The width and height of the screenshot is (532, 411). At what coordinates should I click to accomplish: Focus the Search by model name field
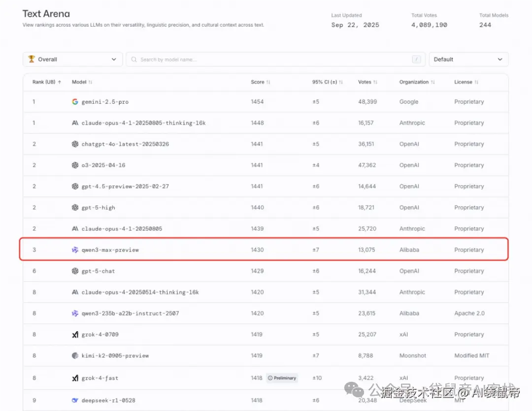[x=271, y=60]
